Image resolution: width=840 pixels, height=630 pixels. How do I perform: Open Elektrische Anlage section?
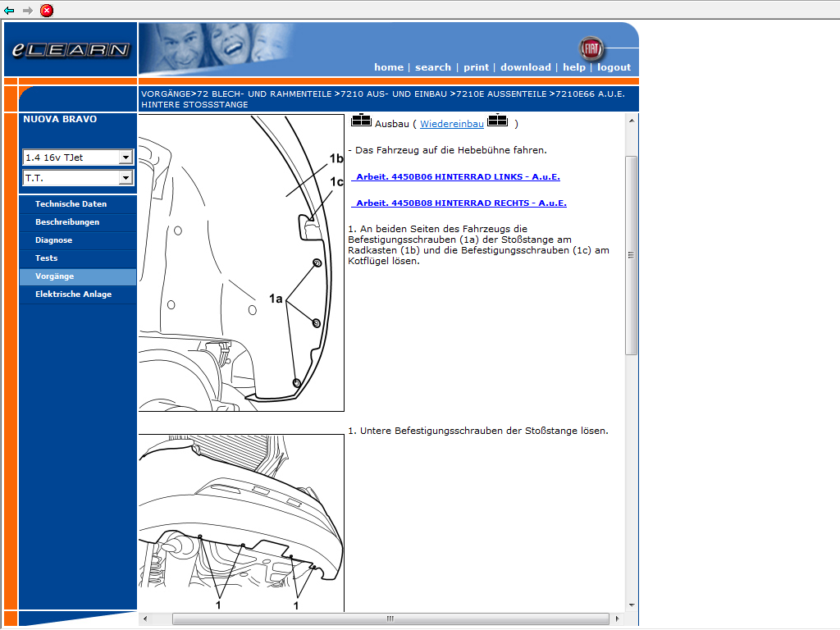(73, 294)
